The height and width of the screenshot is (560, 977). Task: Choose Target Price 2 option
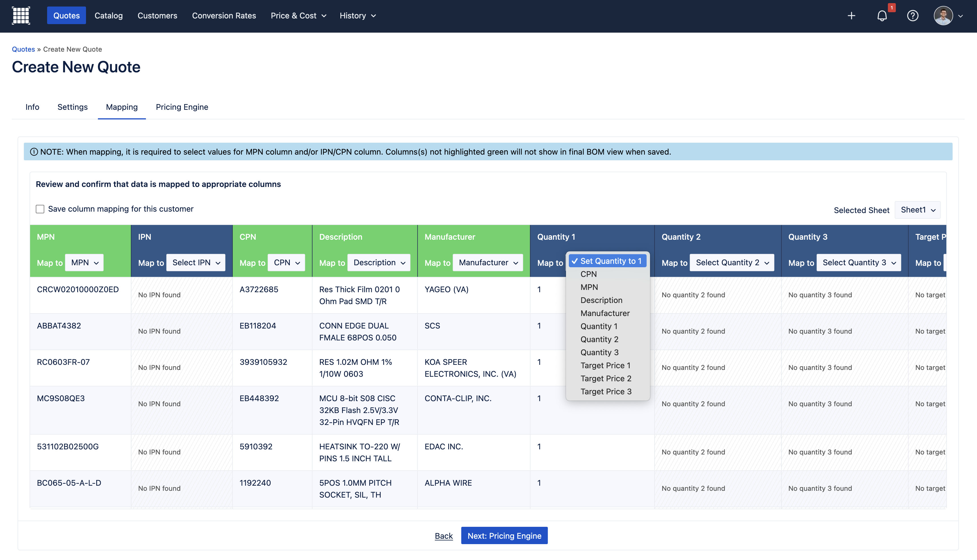coord(608,379)
